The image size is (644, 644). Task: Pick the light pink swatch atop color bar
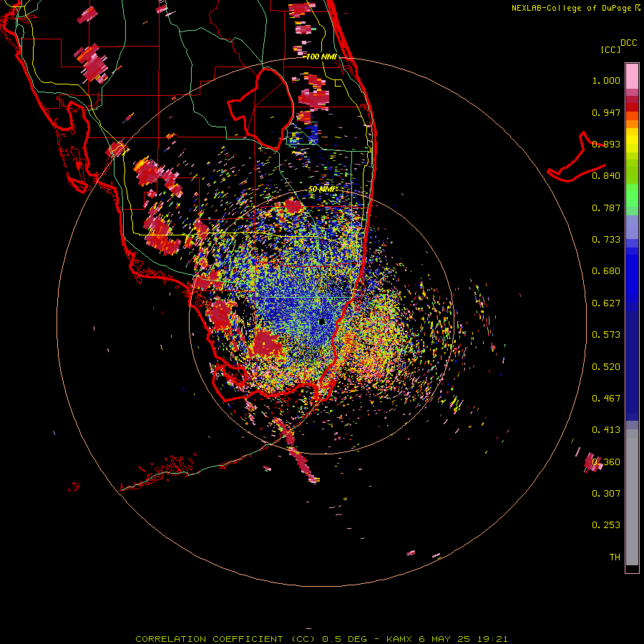[x=632, y=76]
